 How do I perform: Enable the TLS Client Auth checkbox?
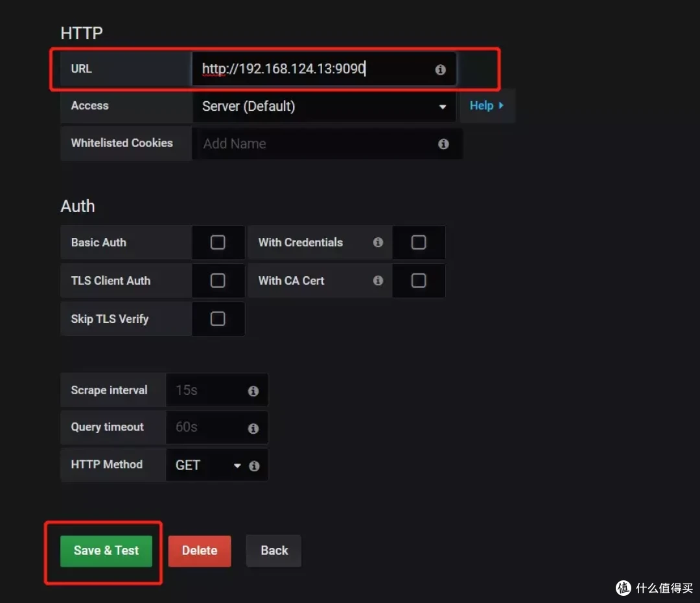coord(218,281)
